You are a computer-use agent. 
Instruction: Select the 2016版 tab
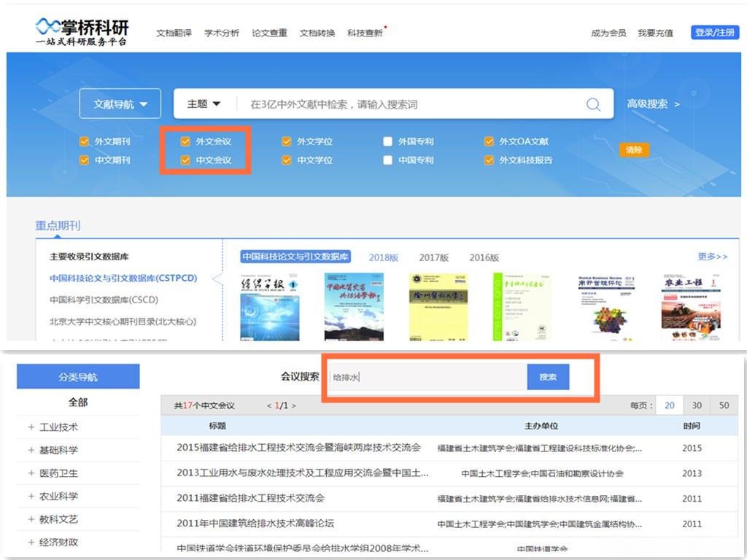(x=484, y=257)
